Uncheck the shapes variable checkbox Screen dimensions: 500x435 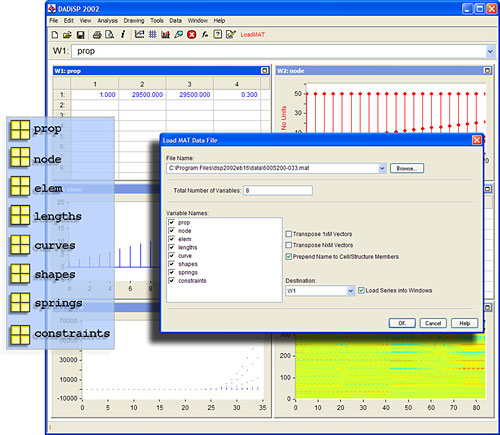pyautogui.click(x=172, y=264)
